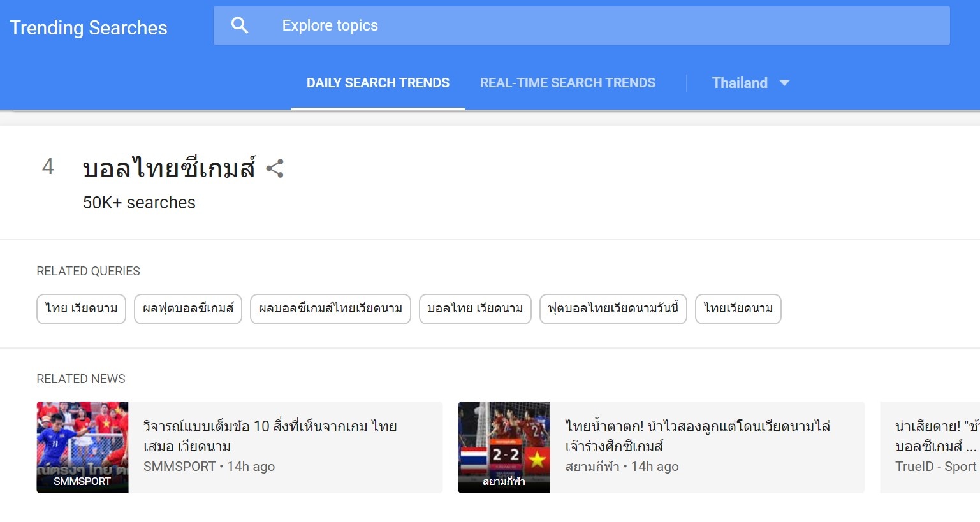
Task: Share the trending topic "บอลไทยซีเกมส์"
Action: (275, 168)
